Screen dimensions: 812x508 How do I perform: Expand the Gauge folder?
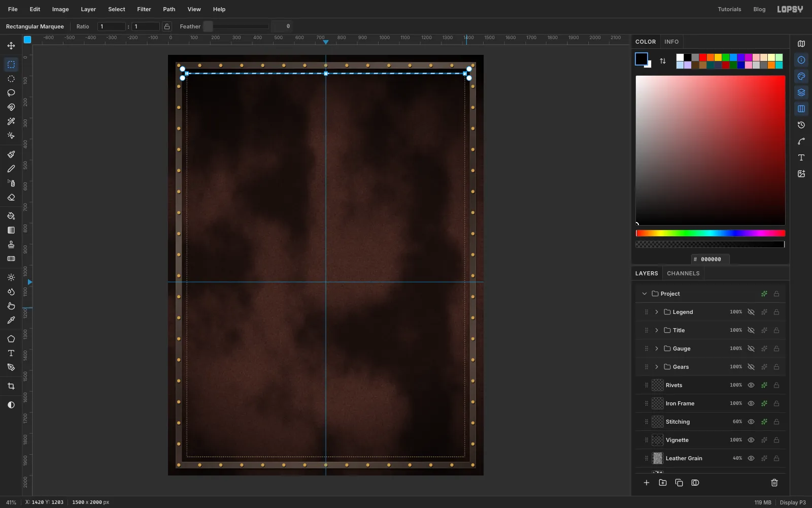[x=657, y=348]
